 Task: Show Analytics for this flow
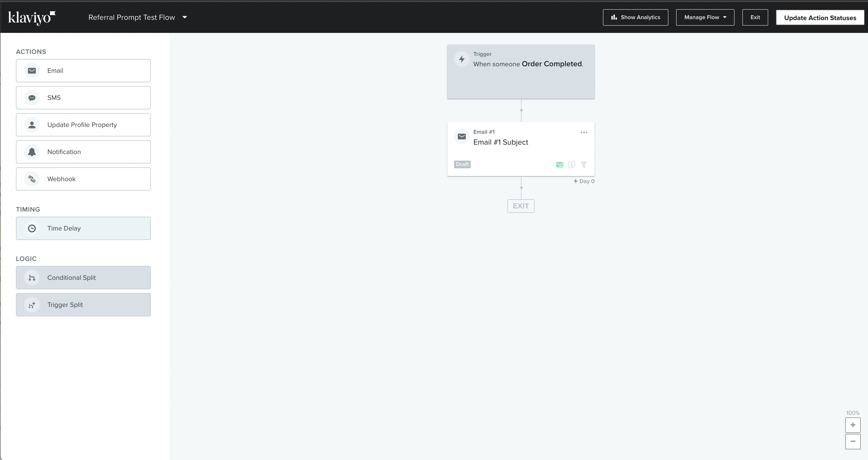coord(635,17)
